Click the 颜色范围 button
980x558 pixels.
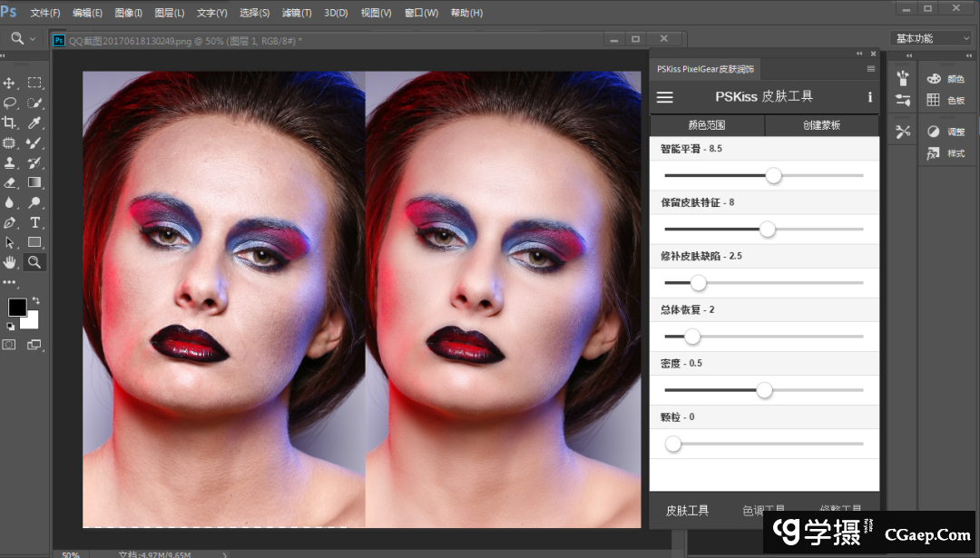pyautogui.click(x=707, y=125)
